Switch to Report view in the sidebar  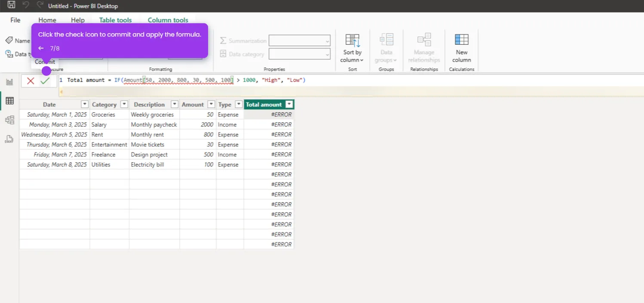[x=9, y=82]
